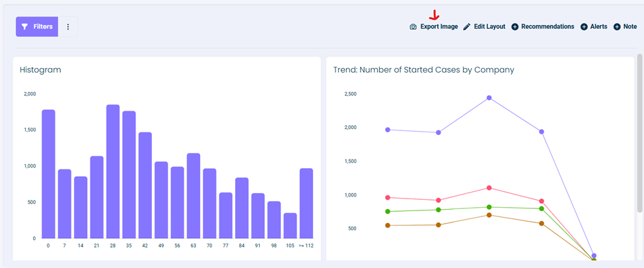
Task: Click the green line's first data point
Action: pos(387,212)
